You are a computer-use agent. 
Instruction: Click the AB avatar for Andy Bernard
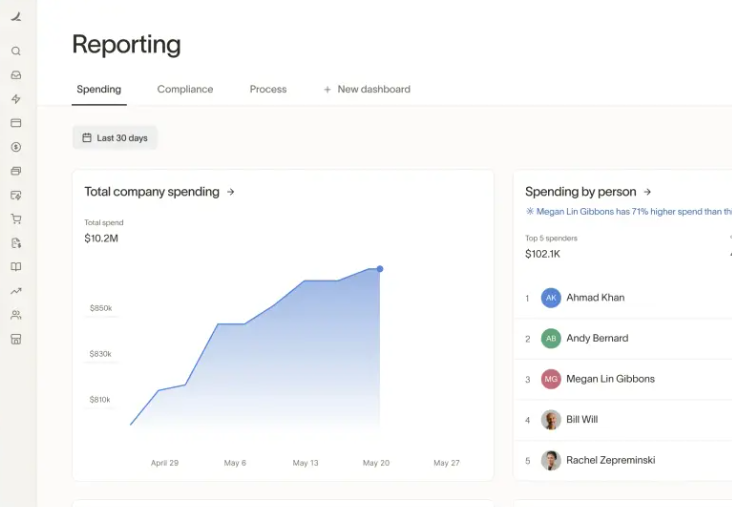coord(551,338)
